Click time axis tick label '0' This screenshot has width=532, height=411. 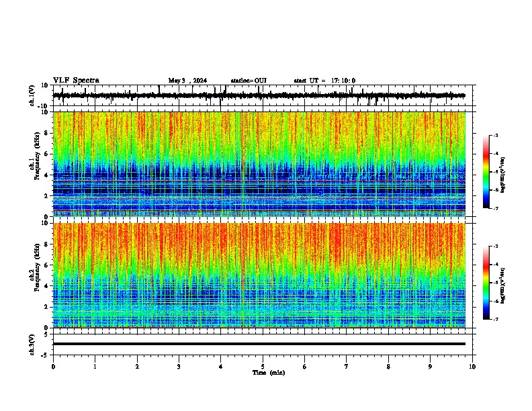[x=53, y=367]
